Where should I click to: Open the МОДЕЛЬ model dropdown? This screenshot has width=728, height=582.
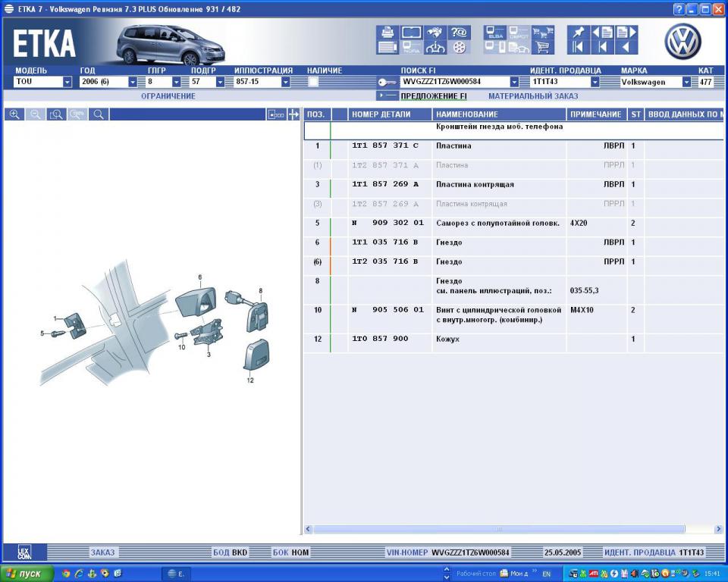click(67, 82)
